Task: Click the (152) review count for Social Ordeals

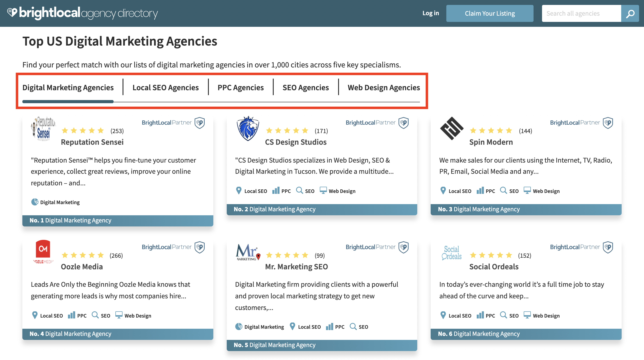Action: (525, 255)
